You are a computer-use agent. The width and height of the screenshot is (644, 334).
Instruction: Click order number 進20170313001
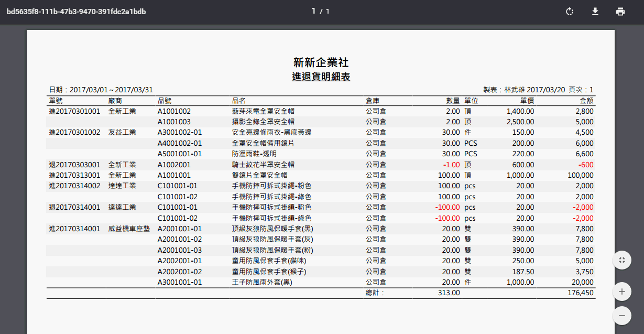point(74,175)
